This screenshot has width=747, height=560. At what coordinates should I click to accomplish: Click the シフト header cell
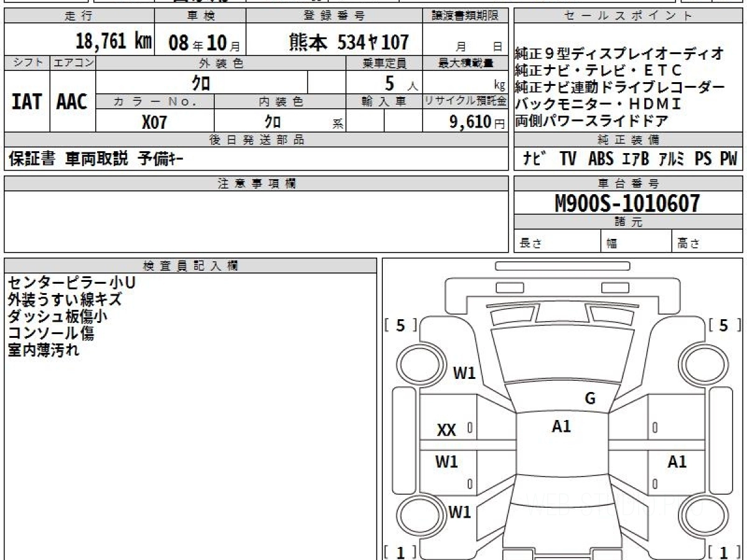[27, 63]
